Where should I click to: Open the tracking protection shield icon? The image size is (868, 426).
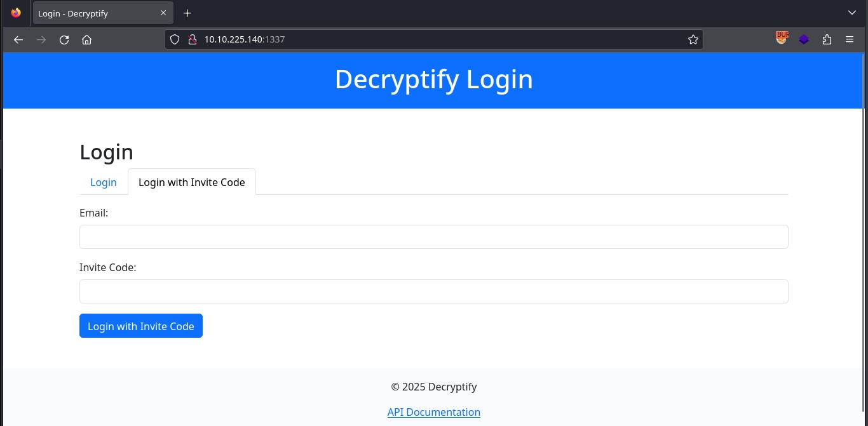175,39
